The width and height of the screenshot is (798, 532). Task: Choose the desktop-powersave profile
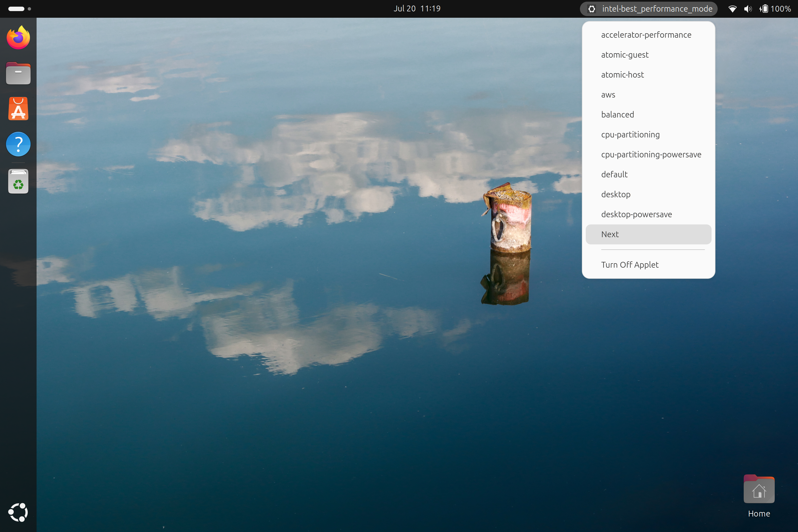[636, 214]
